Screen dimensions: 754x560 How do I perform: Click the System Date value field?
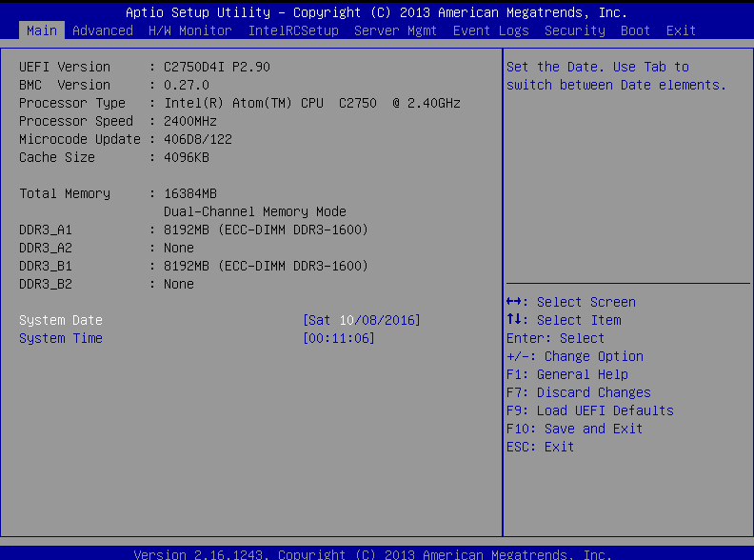(x=362, y=320)
